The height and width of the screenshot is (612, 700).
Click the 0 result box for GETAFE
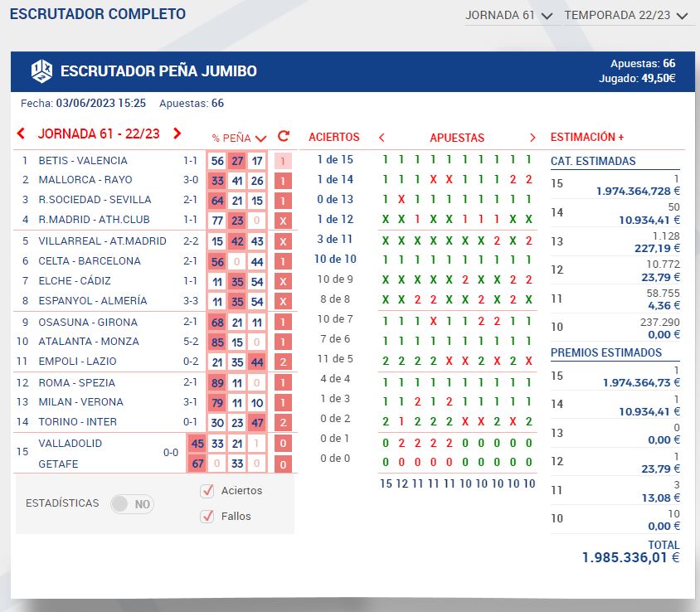pyautogui.click(x=283, y=464)
